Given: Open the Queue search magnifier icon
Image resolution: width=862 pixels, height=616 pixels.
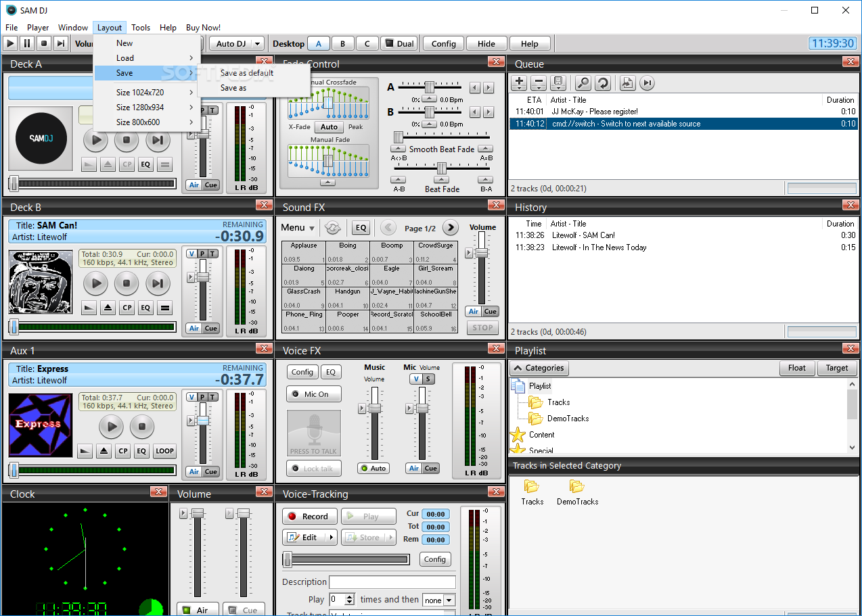Looking at the screenshot, I should pyautogui.click(x=583, y=83).
